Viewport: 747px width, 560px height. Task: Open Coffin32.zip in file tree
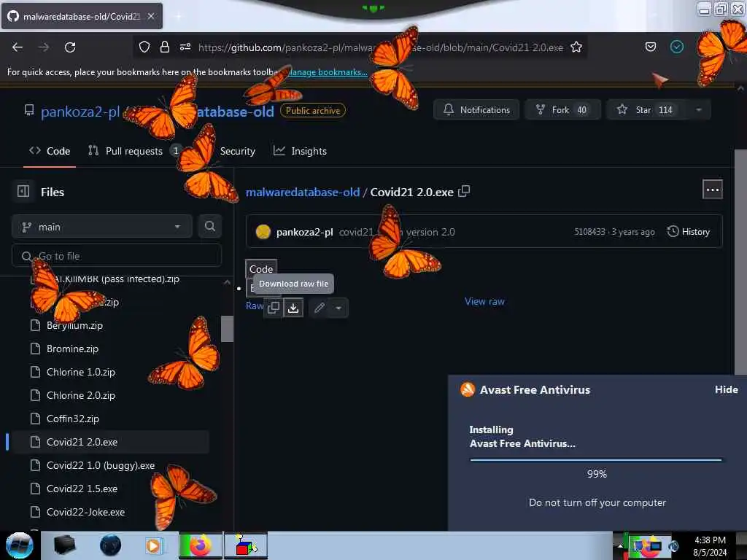pos(72,419)
